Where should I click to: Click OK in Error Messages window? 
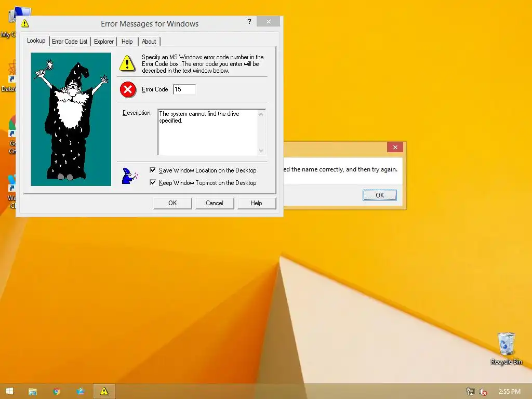pos(172,203)
